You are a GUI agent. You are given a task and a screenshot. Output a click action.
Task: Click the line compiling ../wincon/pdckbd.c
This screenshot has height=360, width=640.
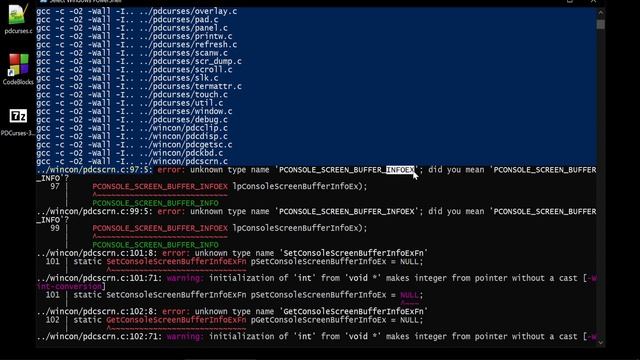point(130,153)
